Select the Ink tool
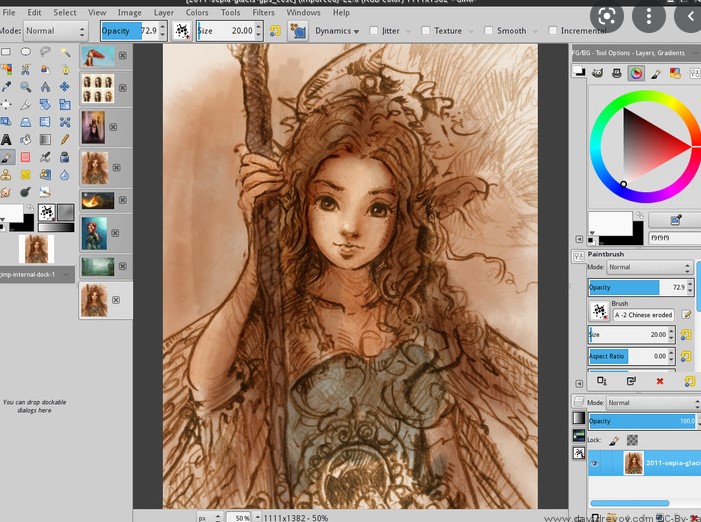Viewport: 701px width, 522px height. click(65, 157)
